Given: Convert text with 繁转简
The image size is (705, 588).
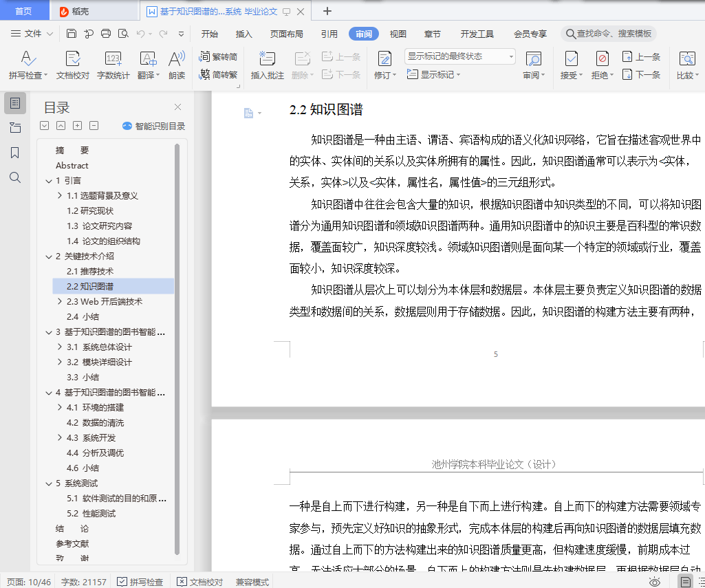Looking at the screenshot, I should (x=218, y=56).
